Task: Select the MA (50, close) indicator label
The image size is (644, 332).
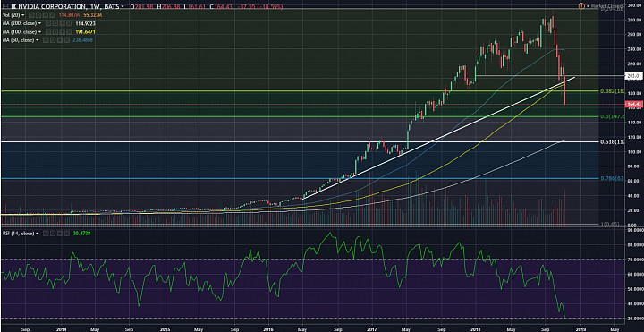Action: (x=18, y=40)
